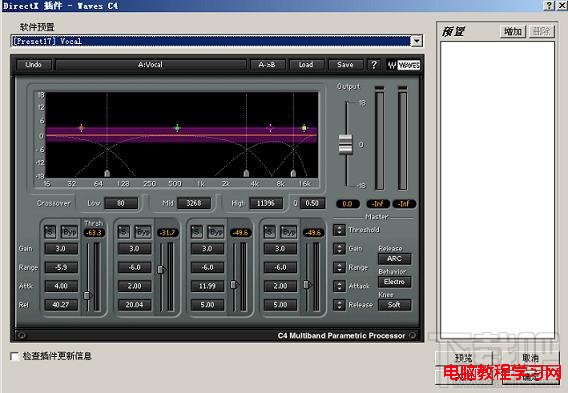This screenshot has width=568, height=393.
Task: Click the empty 预置 preset list box
Action: pos(497,190)
